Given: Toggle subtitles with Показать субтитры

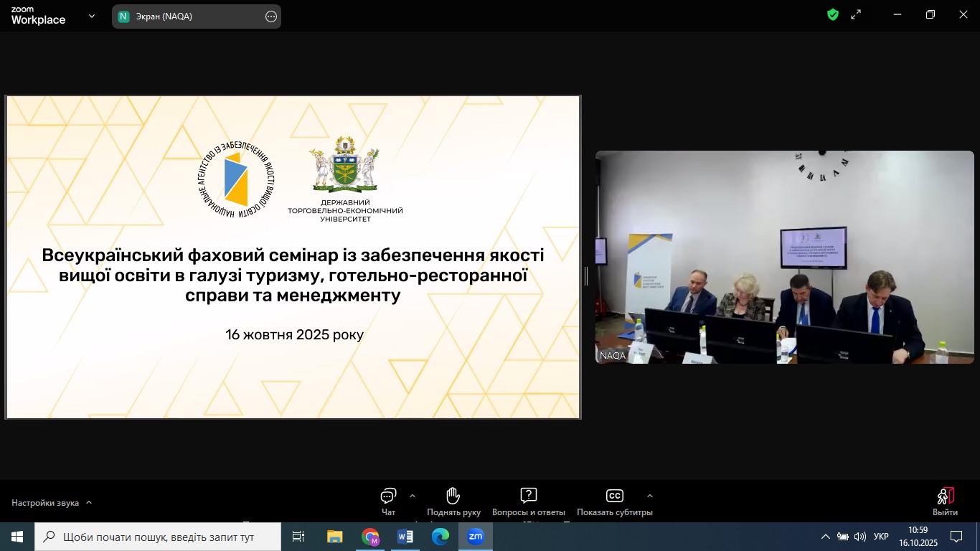Looking at the screenshot, I should pos(614,496).
